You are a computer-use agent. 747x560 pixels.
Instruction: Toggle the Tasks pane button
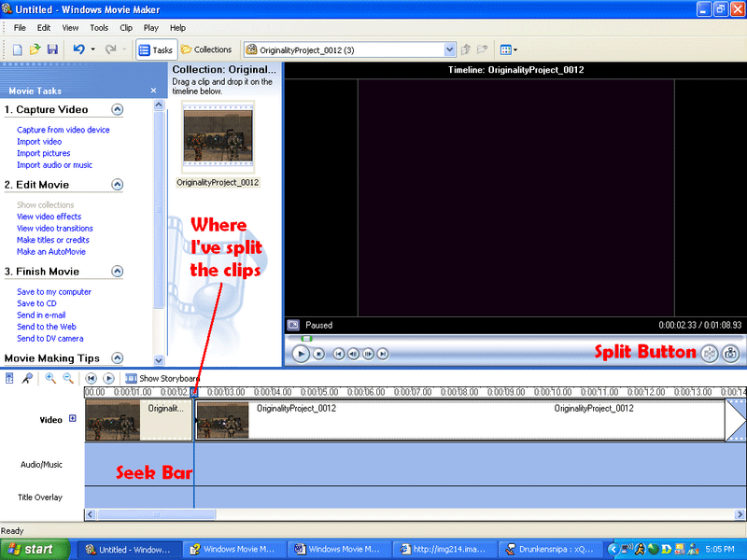(x=156, y=49)
